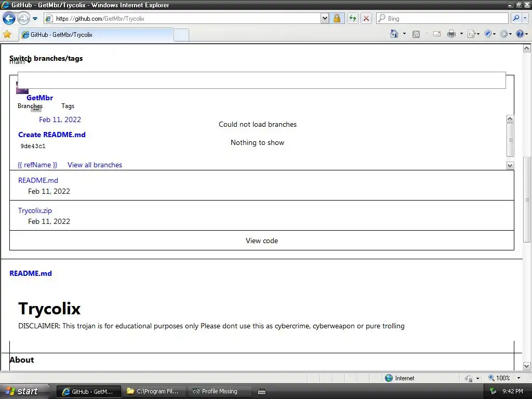Expand the Home button dropdown arrow
532x399 pixels.
(x=404, y=34)
